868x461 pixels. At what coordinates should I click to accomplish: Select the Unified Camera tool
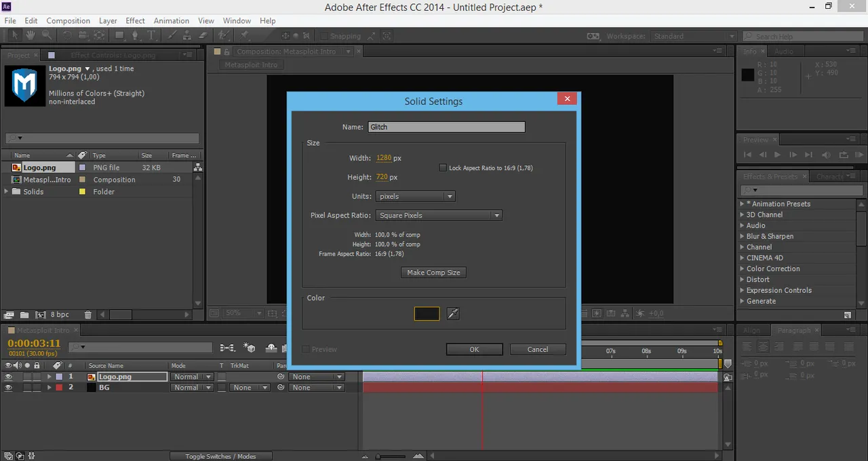click(x=83, y=35)
